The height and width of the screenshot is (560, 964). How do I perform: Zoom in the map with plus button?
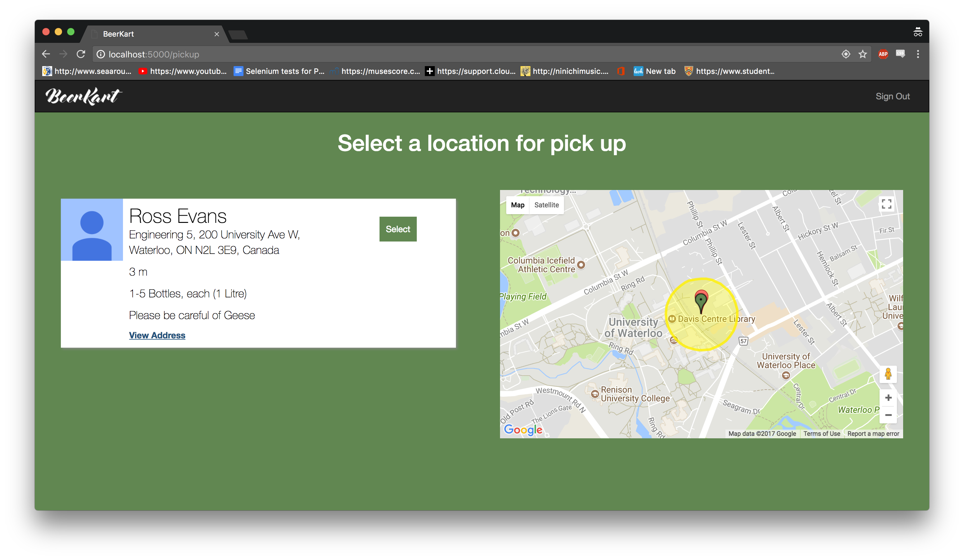[888, 398]
